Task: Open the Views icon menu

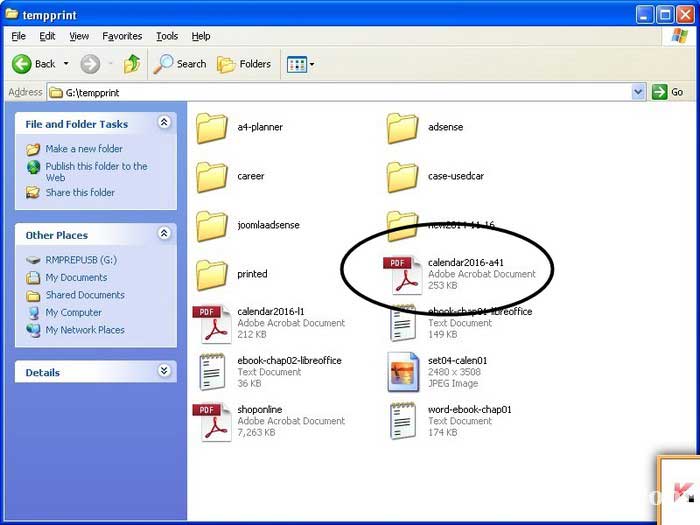Action: point(296,64)
